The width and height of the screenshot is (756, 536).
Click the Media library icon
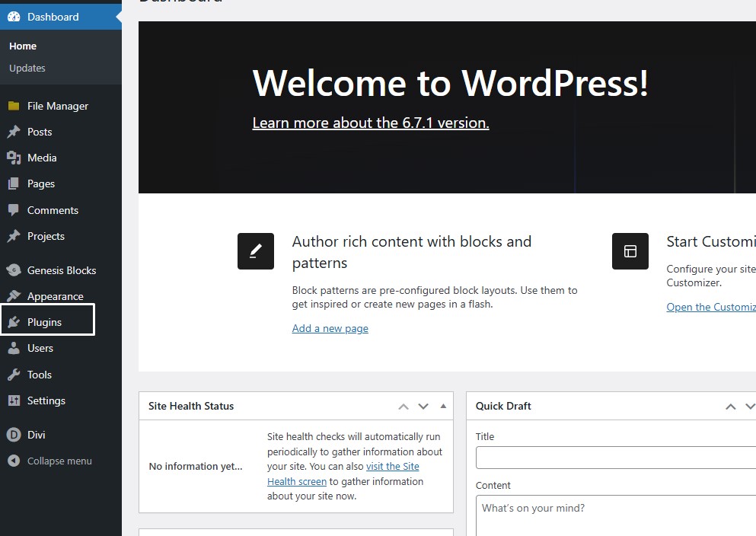click(x=14, y=158)
